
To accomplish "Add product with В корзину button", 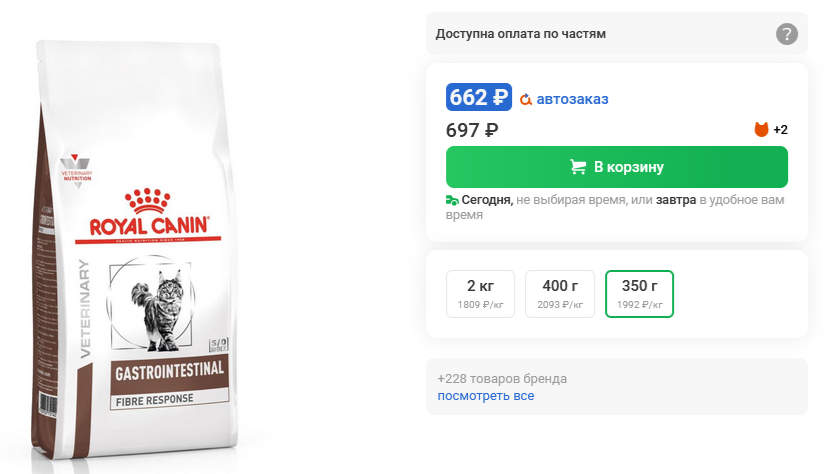I will 616,167.
